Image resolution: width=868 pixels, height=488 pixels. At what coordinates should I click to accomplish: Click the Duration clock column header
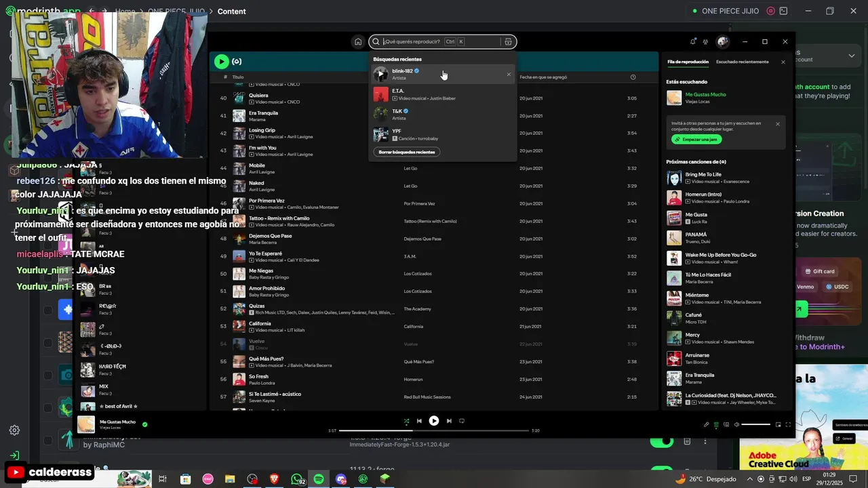633,77
